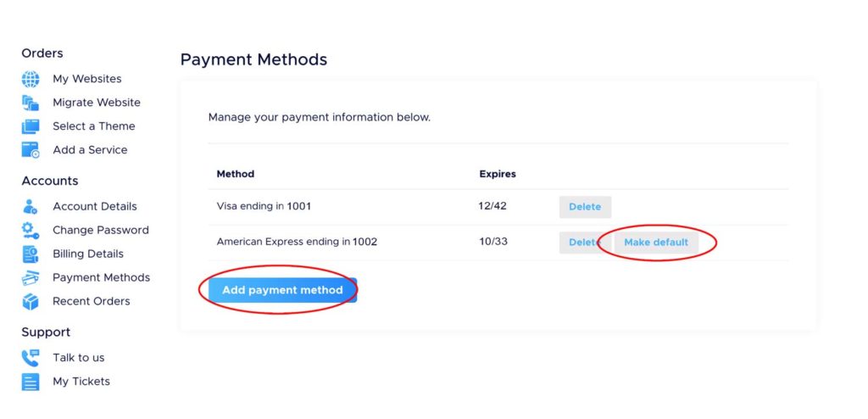The height and width of the screenshot is (419, 868).
Task: Make American Express the default method
Action: 657,243
